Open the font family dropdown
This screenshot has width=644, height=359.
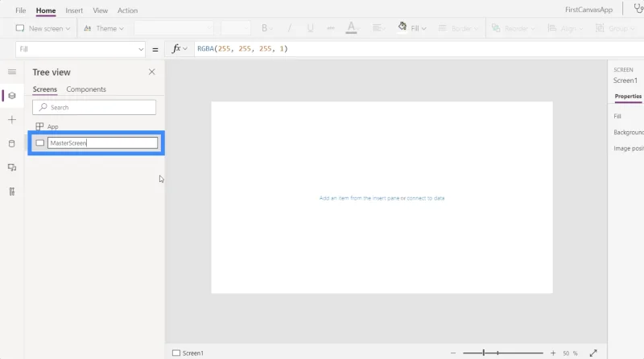(174, 28)
